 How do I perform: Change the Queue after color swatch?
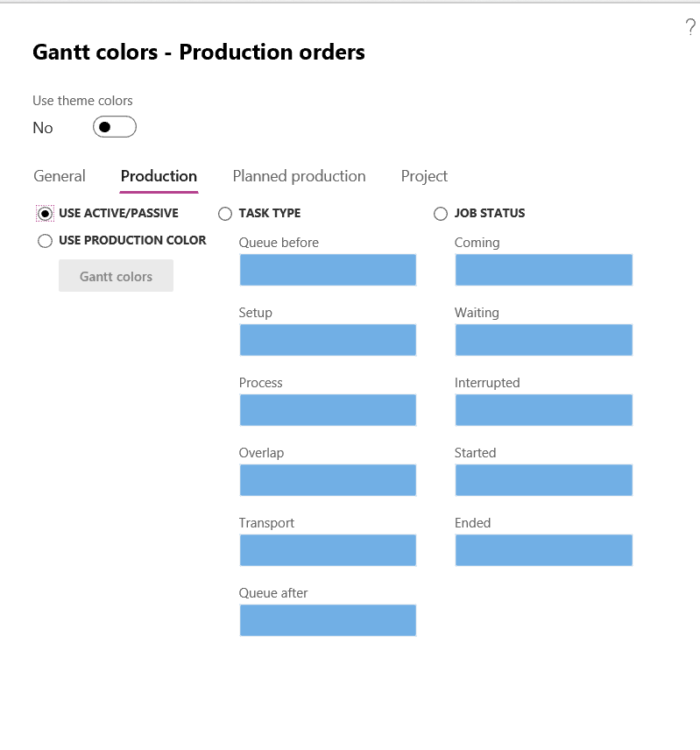328,620
